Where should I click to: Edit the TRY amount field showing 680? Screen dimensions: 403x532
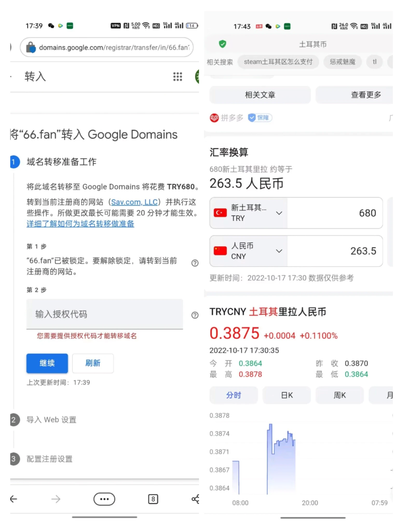coord(335,213)
